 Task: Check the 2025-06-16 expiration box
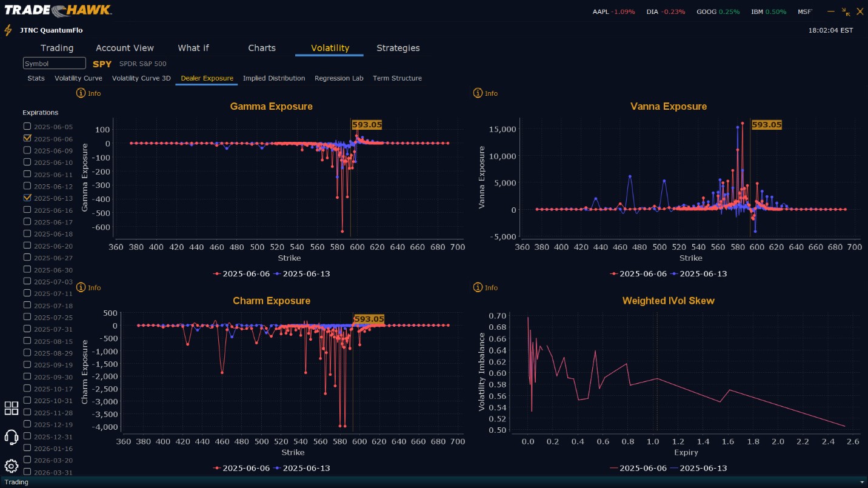coord(27,210)
